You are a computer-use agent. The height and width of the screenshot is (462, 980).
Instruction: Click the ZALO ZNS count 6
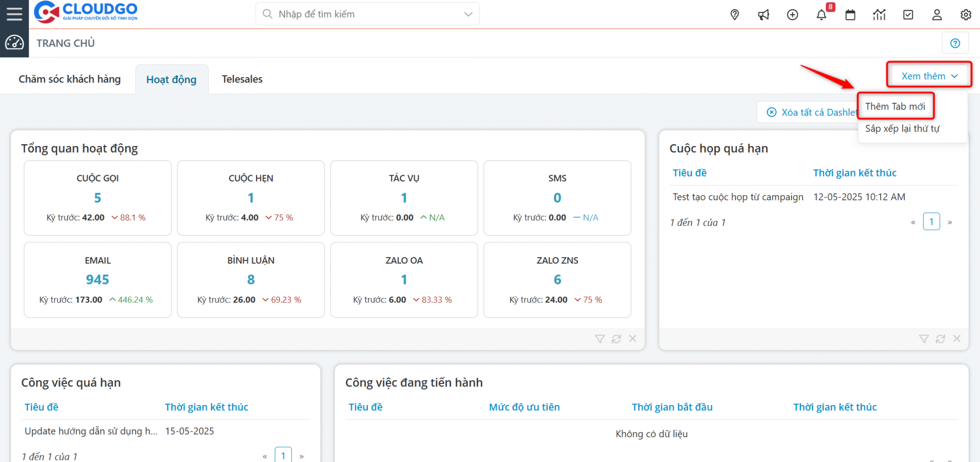[557, 280]
